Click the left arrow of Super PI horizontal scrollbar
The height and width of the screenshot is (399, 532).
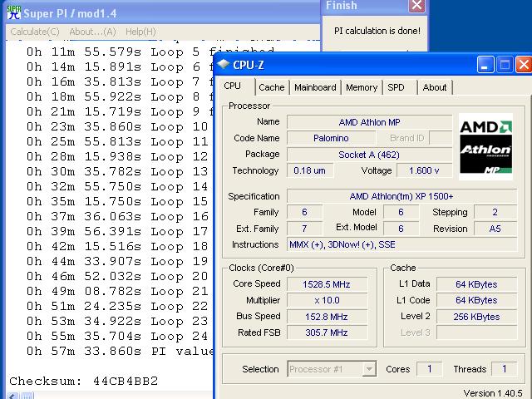(13, 396)
